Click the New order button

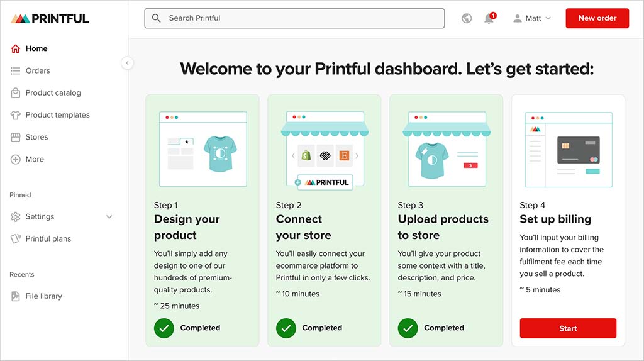(597, 18)
